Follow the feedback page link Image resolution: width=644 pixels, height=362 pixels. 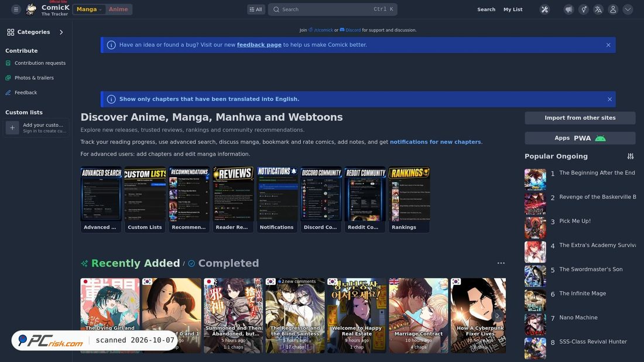[x=259, y=44]
